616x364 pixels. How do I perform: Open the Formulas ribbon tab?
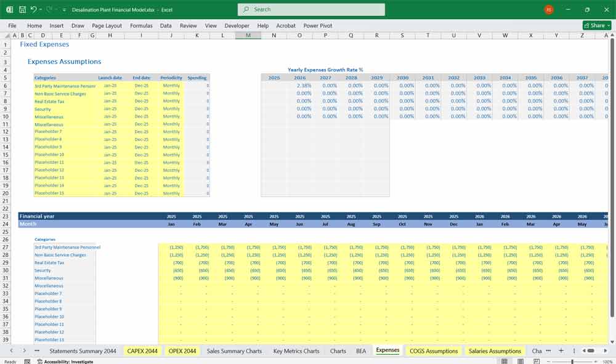pos(141,26)
